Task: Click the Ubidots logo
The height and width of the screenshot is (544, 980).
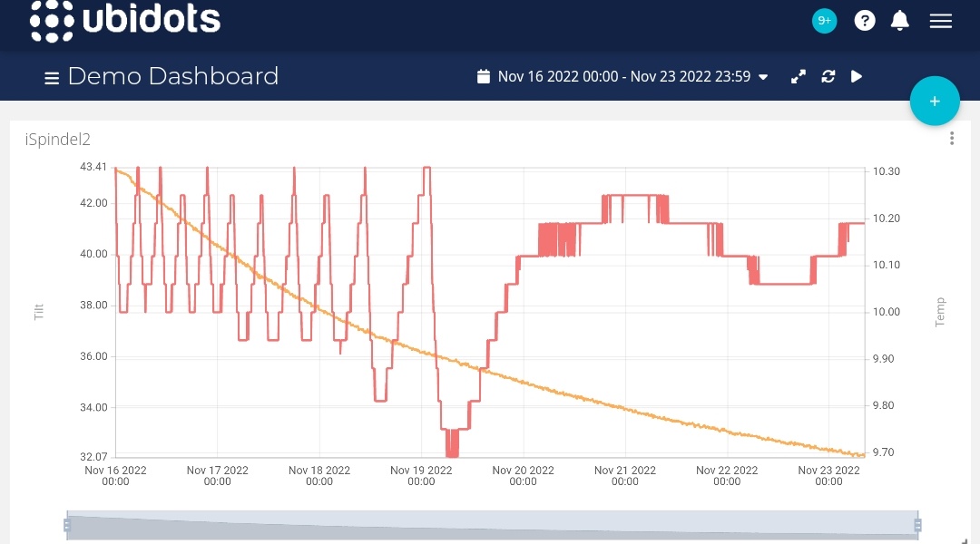Action: pos(125,21)
